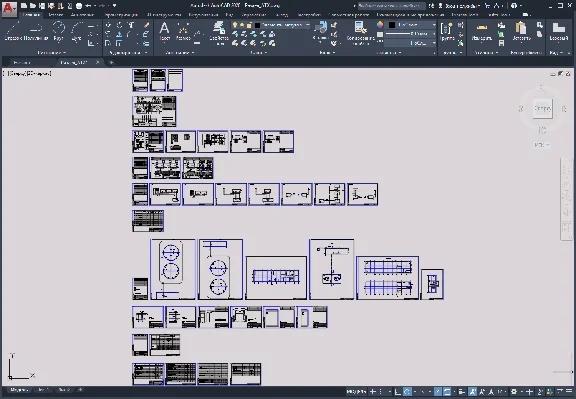Open the Layer Properties (Свойства слоя) manager
Image resolution: width=576 pixels, height=399 pixels.
click(x=219, y=32)
